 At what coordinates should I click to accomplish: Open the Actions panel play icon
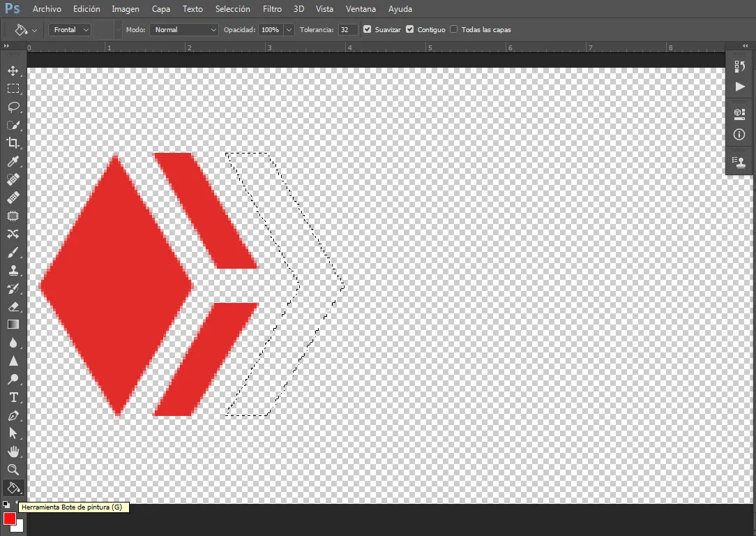click(x=739, y=87)
